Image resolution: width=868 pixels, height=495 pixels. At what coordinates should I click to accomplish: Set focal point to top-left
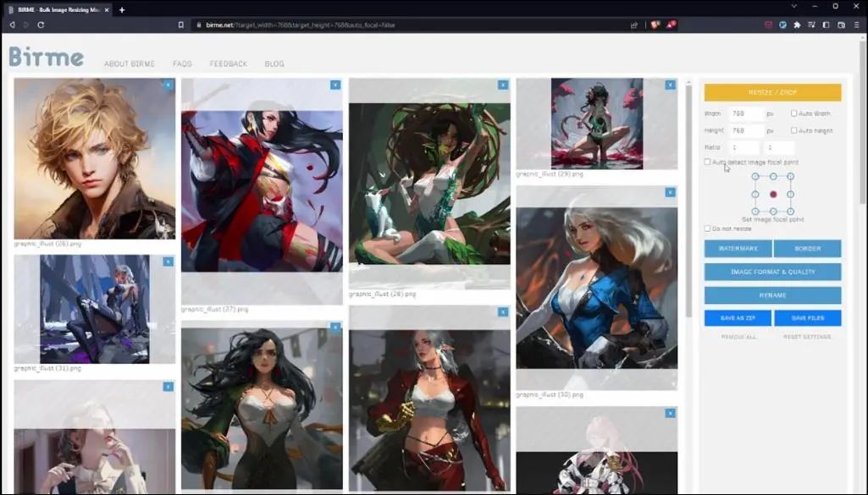(x=755, y=177)
